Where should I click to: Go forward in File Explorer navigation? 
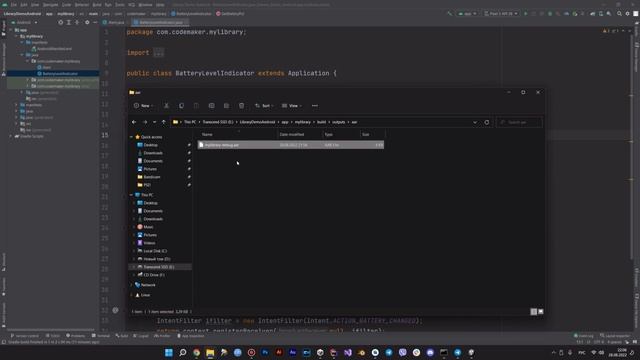tap(144, 122)
